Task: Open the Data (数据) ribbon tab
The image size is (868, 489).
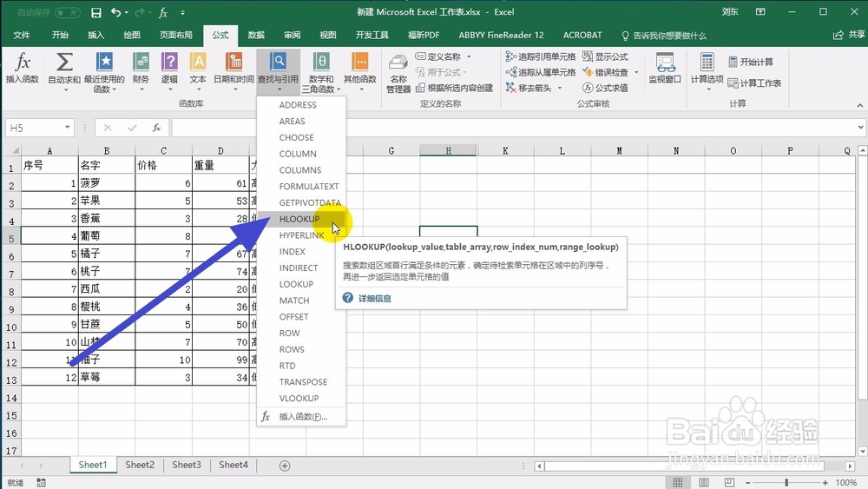Action: [256, 35]
